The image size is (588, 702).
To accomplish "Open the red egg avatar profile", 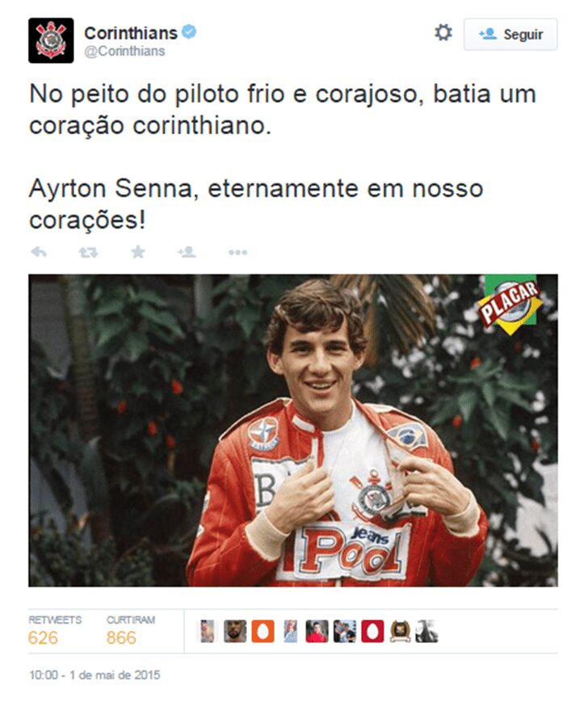I will point(372,631).
